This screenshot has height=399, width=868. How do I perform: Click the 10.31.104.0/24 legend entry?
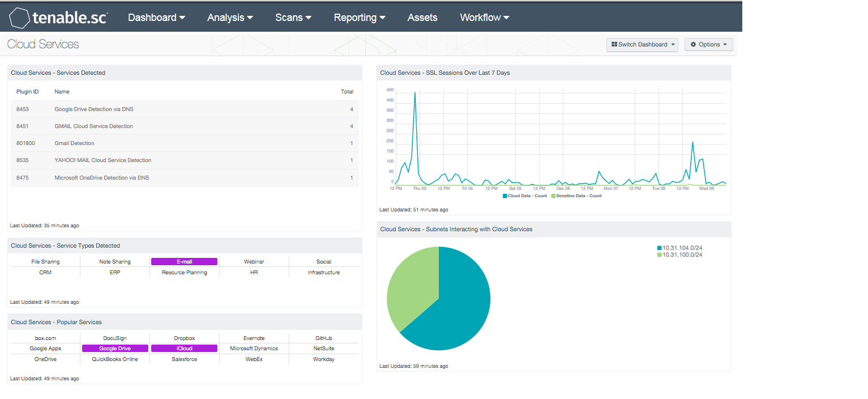click(x=679, y=248)
